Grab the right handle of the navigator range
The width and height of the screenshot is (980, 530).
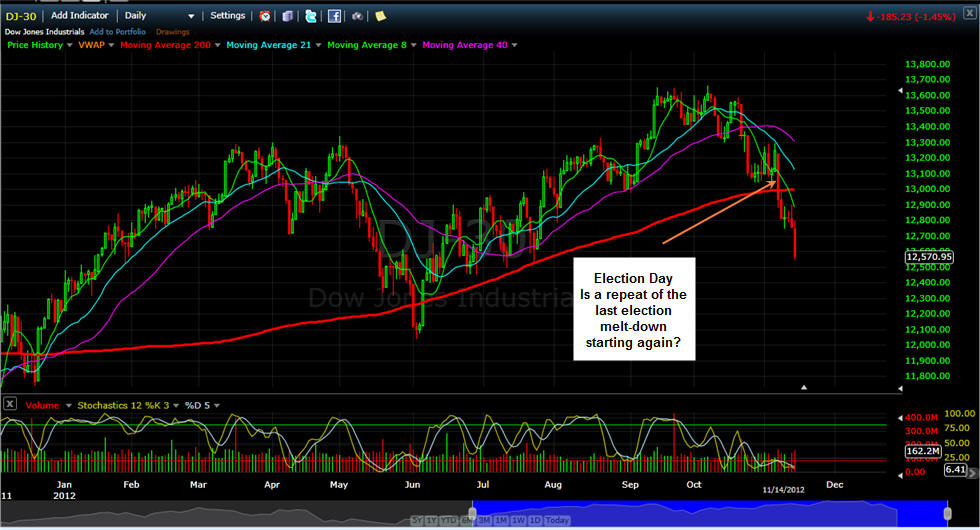coord(948,513)
